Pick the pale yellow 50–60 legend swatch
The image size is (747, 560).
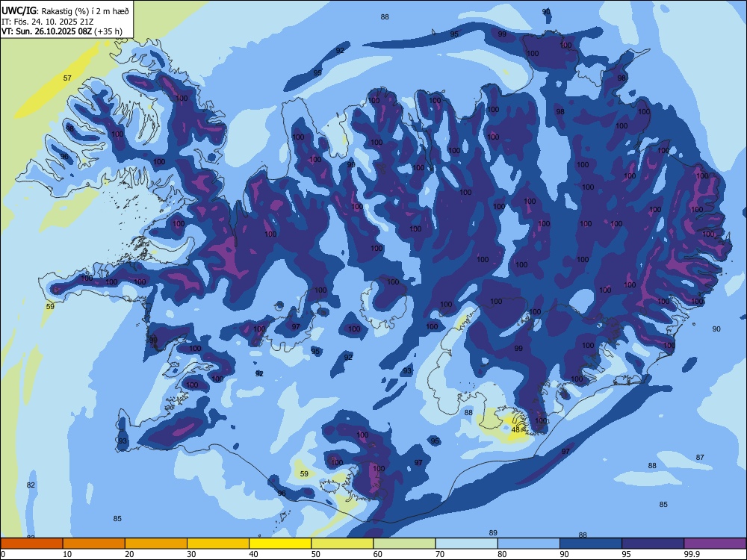click(343, 544)
